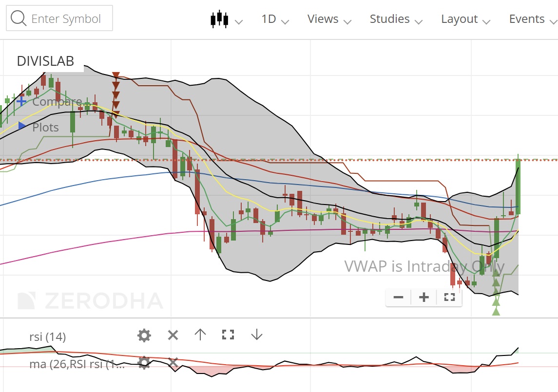The width and height of the screenshot is (558, 392).
Task: Zoom out chart with minus button
Action: pyautogui.click(x=398, y=297)
